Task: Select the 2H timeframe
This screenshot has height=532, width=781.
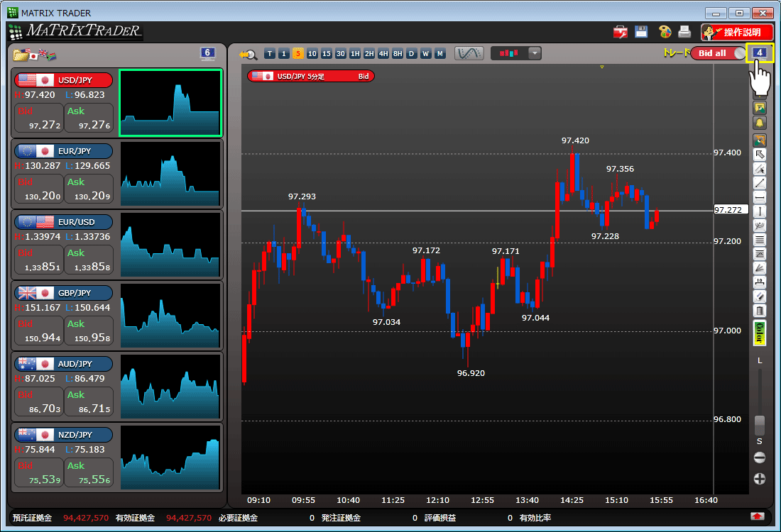Action: pyautogui.click(x=369, y=54)
